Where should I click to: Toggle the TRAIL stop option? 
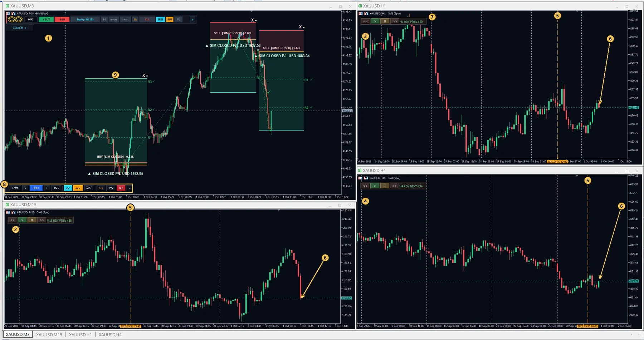tap(126, 19)
